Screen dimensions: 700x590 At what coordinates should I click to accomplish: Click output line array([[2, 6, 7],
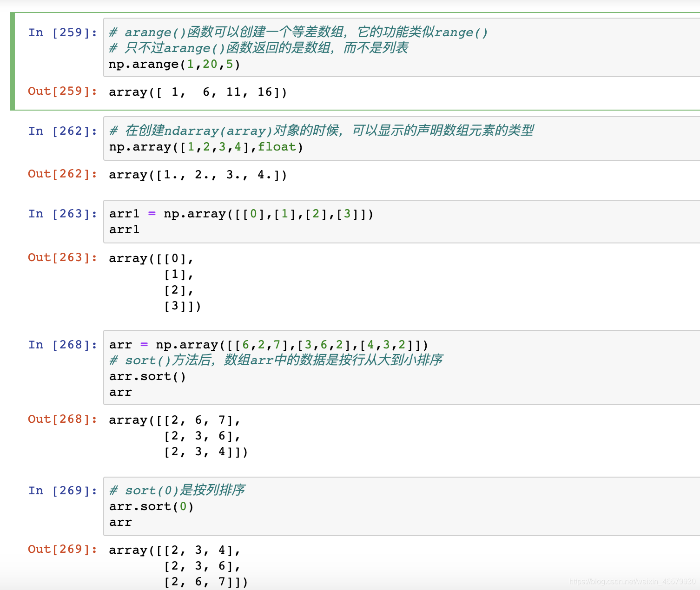(175, 420)
